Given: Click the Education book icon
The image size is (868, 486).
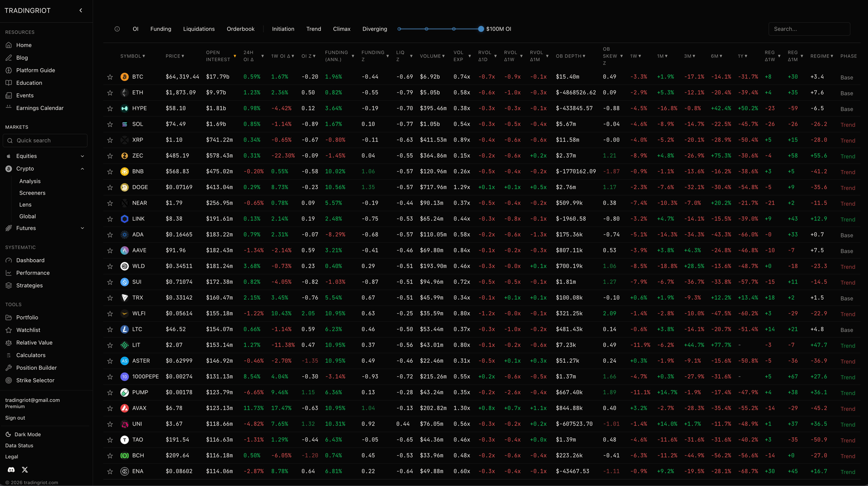Looking at the screenshot, I should point(9,83).
